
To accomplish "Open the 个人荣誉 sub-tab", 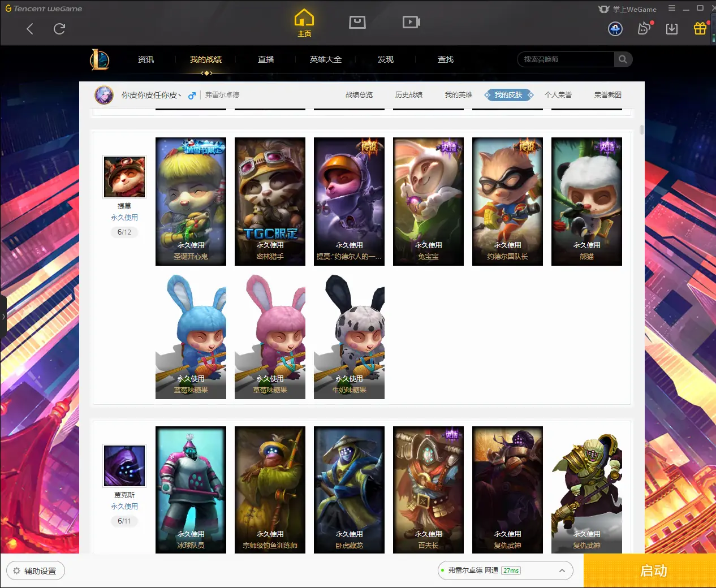I will pyautogui.click(x=558, y=95).
